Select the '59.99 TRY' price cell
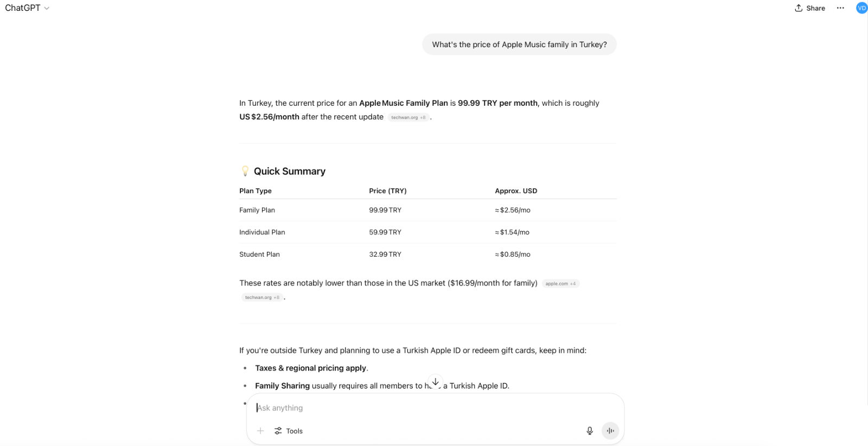 pyautogui.click(x=385, y=232)
